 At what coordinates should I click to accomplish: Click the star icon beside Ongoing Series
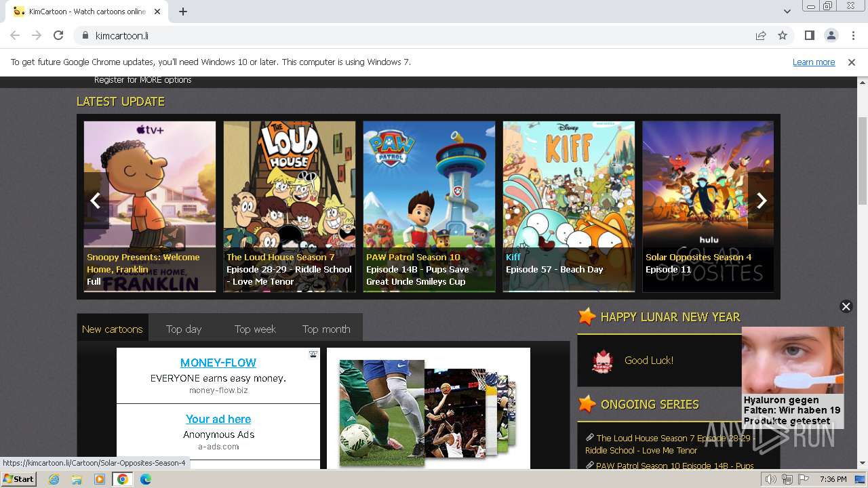[x=587, y=404]
